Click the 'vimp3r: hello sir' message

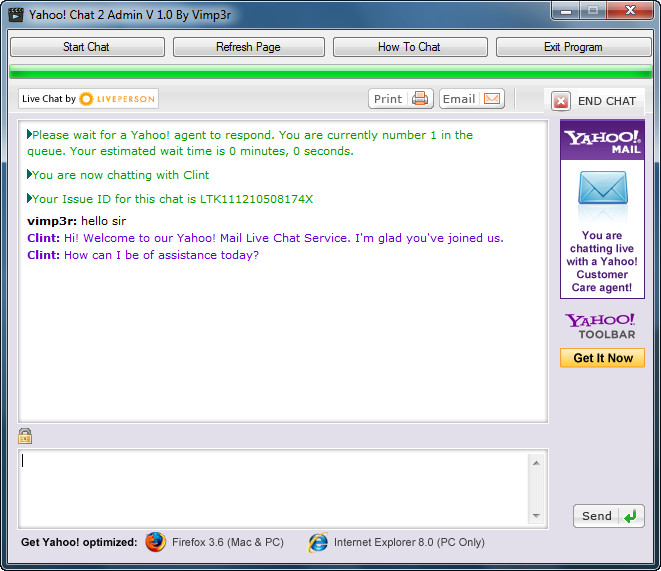pos(77,221)
